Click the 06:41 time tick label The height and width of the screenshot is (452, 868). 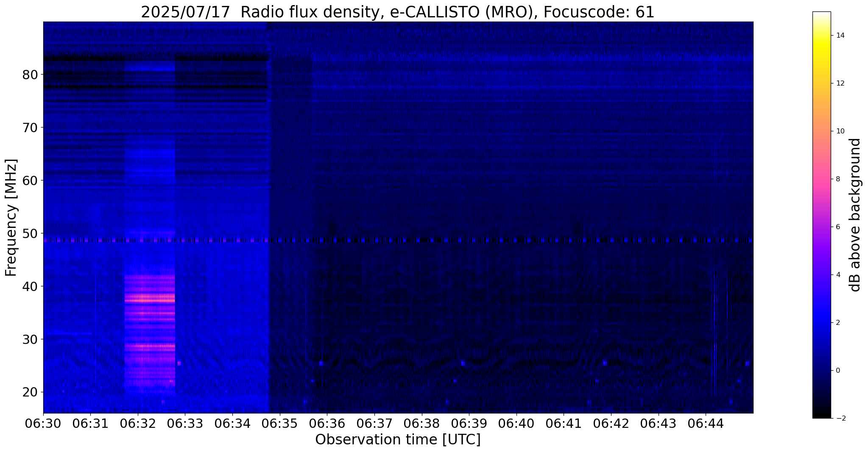(564, 423)
